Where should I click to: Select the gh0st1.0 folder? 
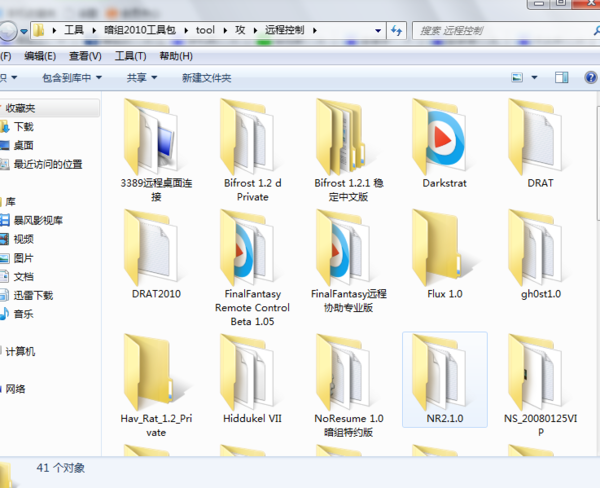point(541,255)
